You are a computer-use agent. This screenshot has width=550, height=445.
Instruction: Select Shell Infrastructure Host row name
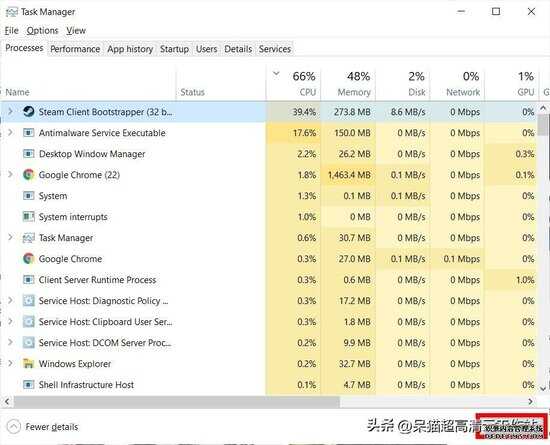[x=86, y=385]
